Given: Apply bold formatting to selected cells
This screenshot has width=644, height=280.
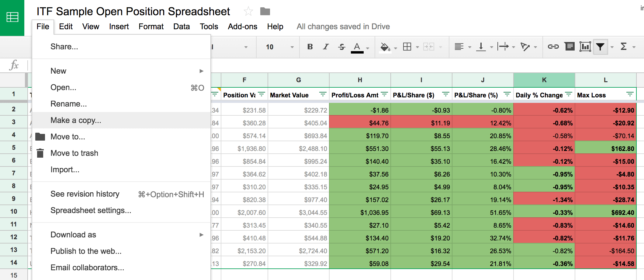Looking at the screenshot, I should [310, 47].
